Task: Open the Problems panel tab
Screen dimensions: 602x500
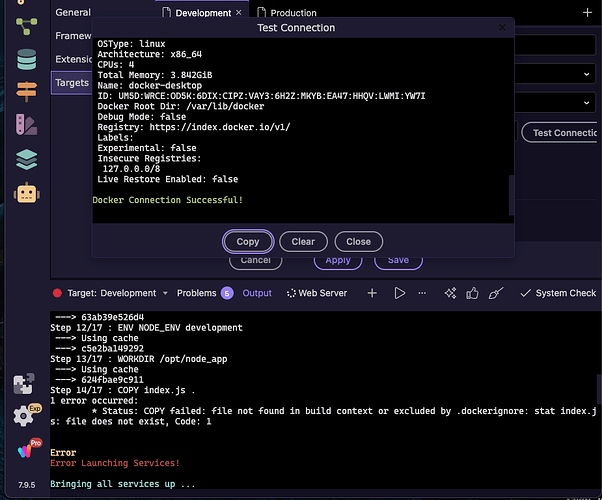Action: pos(197,293)
